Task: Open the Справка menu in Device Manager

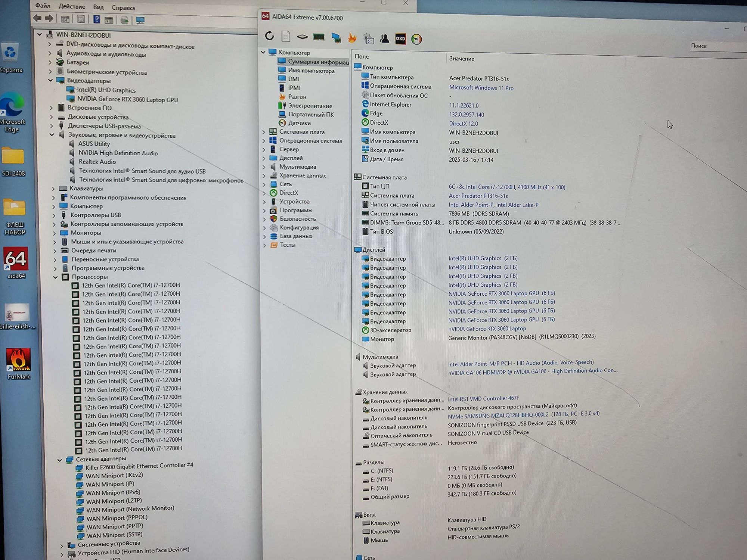Action: 123,8
